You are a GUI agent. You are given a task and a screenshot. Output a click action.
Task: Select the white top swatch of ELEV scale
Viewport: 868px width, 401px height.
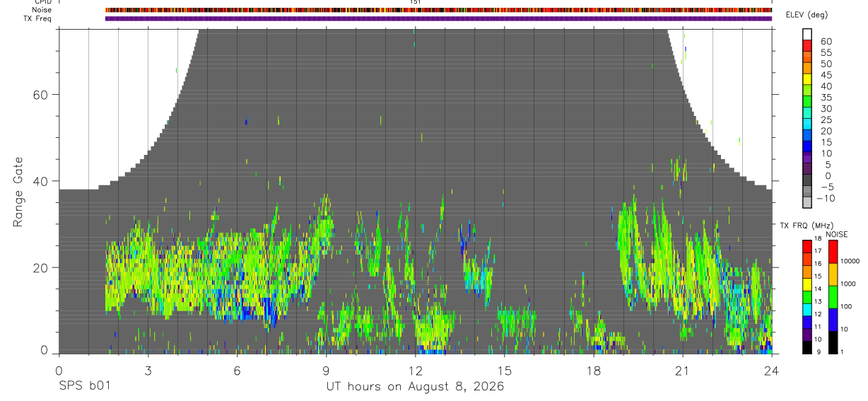[807, 34]
